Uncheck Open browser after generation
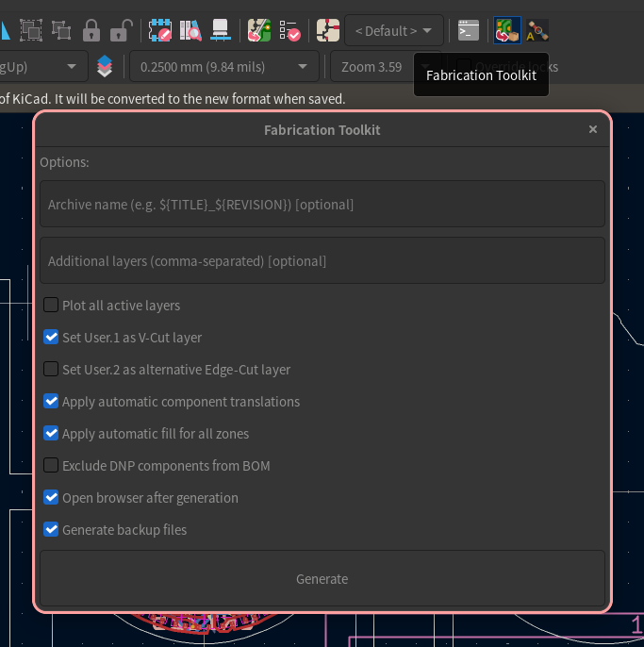 point(51,498)
